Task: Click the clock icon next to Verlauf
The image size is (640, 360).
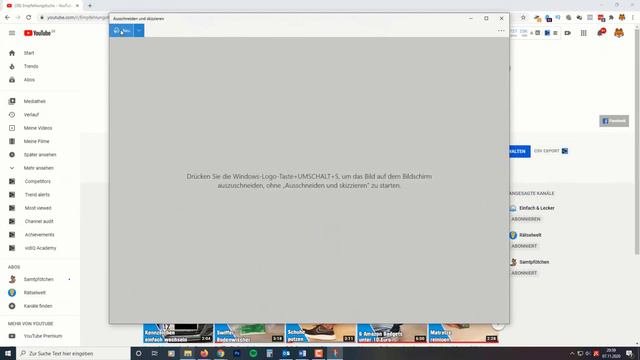Action: click(x=12, y=115)
